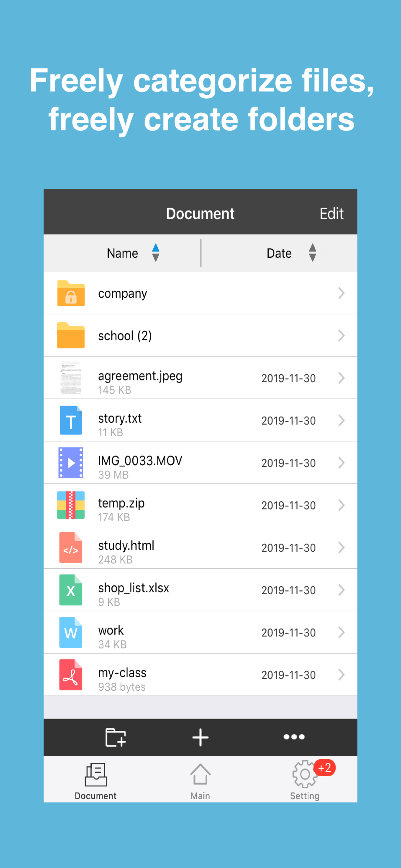Screen dimensions: 401x868
Task: Switch to the Document tab
Action: coord(96,781)
